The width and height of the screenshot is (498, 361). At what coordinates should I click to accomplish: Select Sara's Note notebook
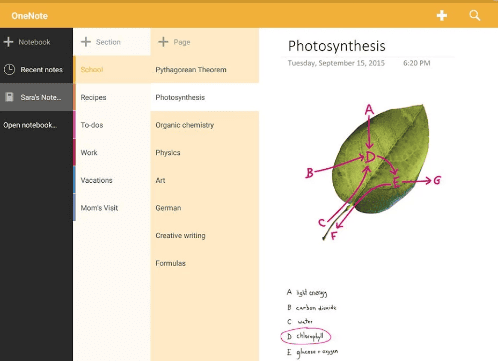pos(36,97)
